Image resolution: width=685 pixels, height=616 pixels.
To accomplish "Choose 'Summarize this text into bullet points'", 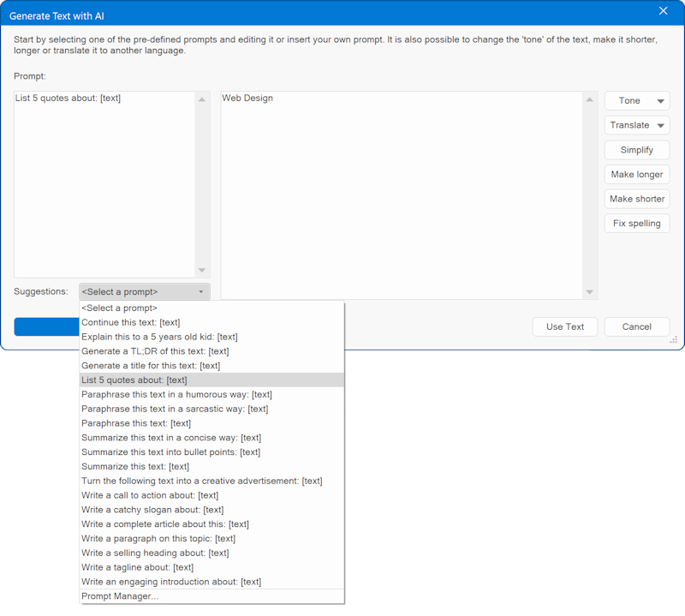I will coord(211,452).
